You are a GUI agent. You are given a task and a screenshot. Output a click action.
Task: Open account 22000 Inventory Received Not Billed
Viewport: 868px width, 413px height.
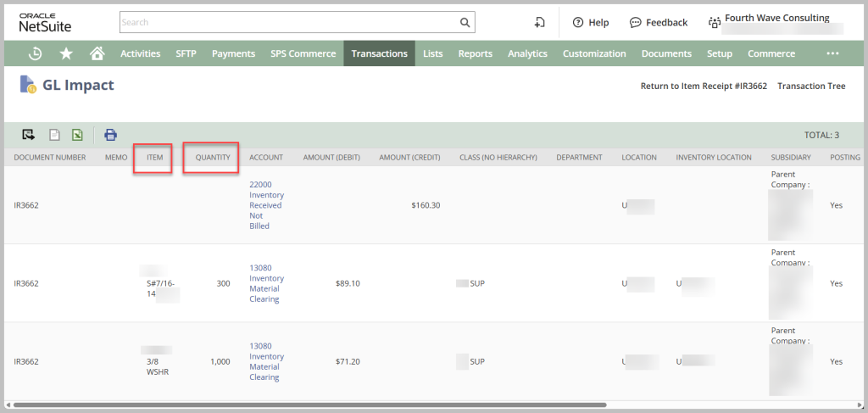266,205
